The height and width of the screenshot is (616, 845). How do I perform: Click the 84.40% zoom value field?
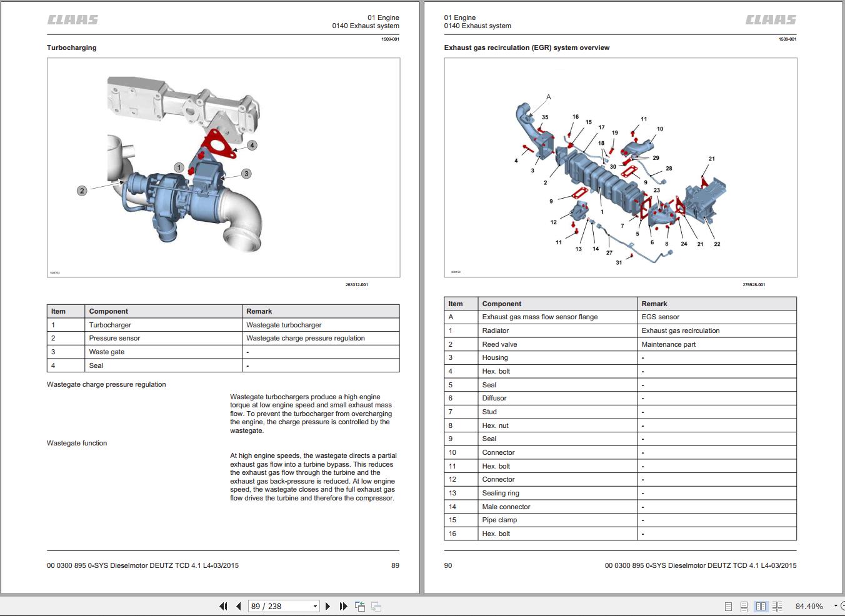point(809,606)
